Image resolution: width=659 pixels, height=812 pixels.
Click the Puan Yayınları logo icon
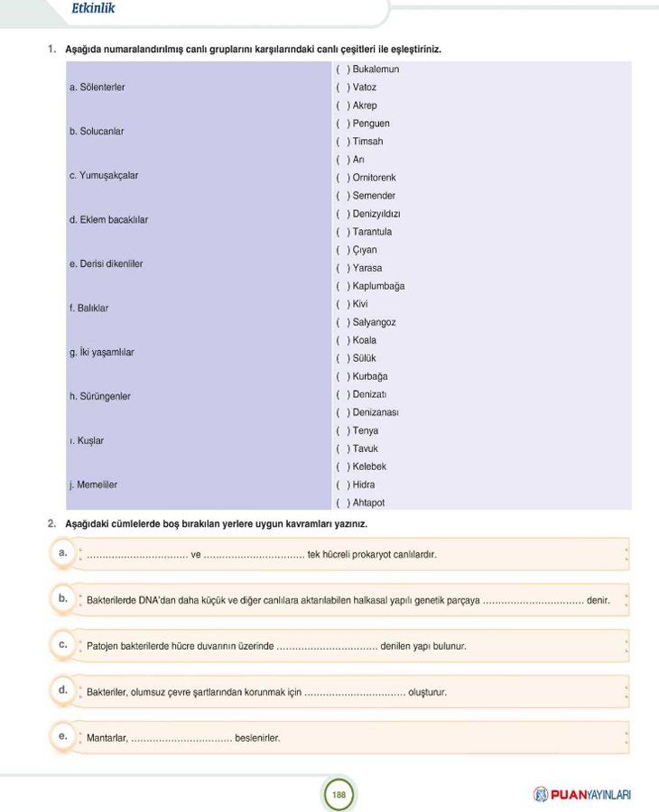point(542,794)
